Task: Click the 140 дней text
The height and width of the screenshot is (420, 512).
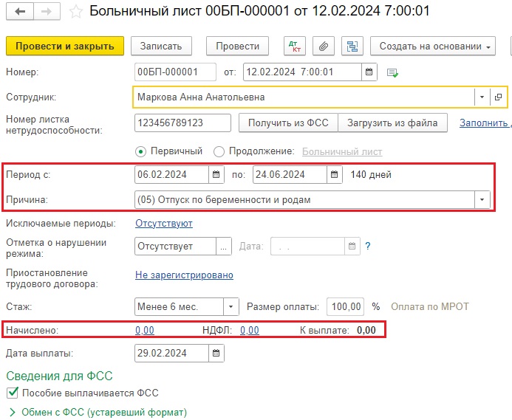Action: coord(371,175)
